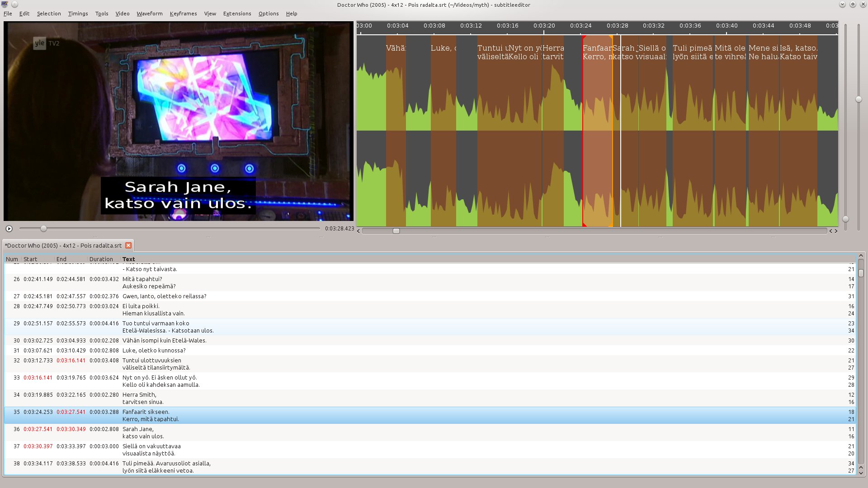
Task: Open the Timings menu
Action: pos(78,14)
